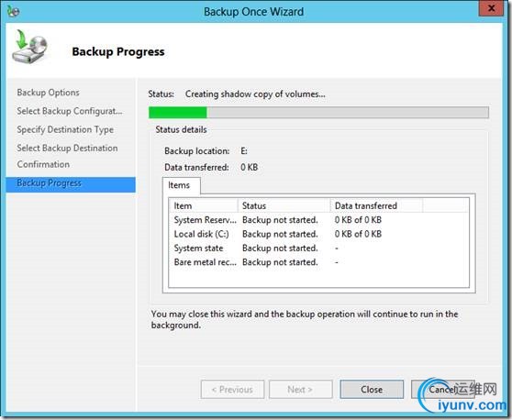Click the Cancel button
This screenshot has width=512, height=420.
[x=443, y=389]
